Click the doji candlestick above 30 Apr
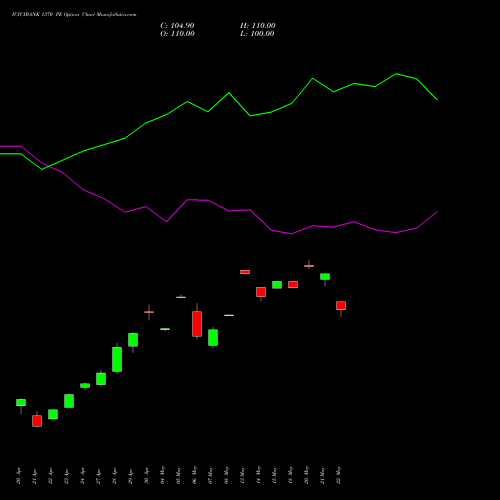The width and height of the screenshot is (500, 500). coord(149,312)
